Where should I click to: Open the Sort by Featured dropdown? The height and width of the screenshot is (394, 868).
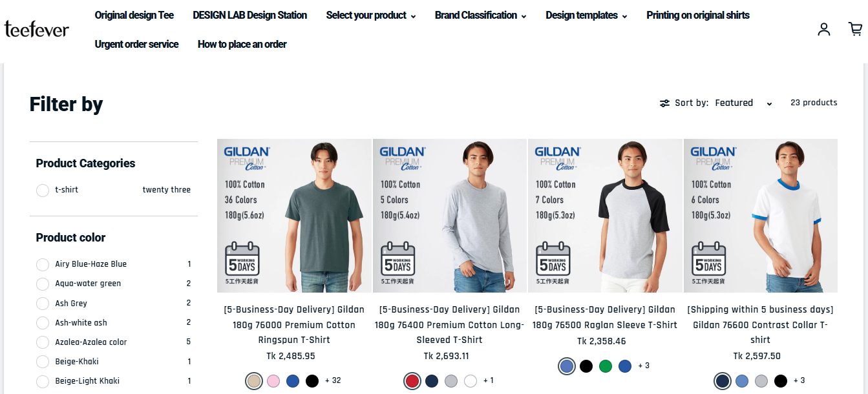743,103
